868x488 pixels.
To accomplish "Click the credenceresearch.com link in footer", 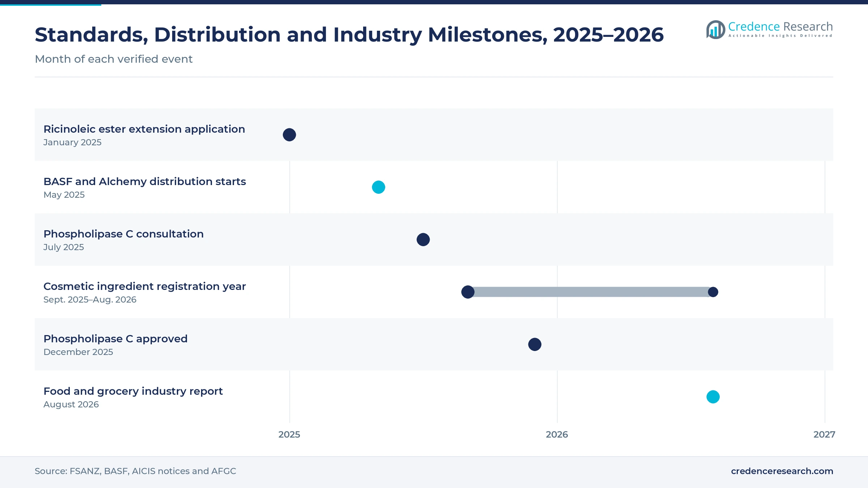I will pyautogui.click(x=782, y=471).
